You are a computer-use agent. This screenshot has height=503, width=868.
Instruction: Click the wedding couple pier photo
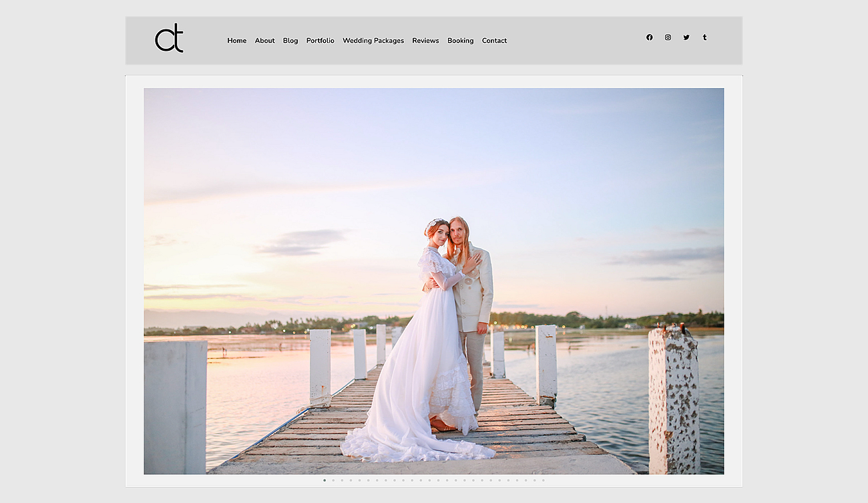coord(434,281)
